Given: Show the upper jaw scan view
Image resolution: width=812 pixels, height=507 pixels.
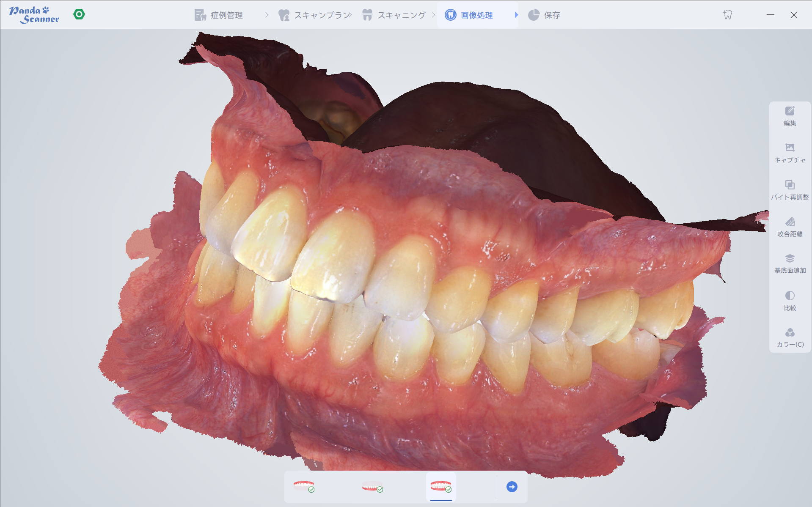Looking at the screenshot, I should pos(304,486).
